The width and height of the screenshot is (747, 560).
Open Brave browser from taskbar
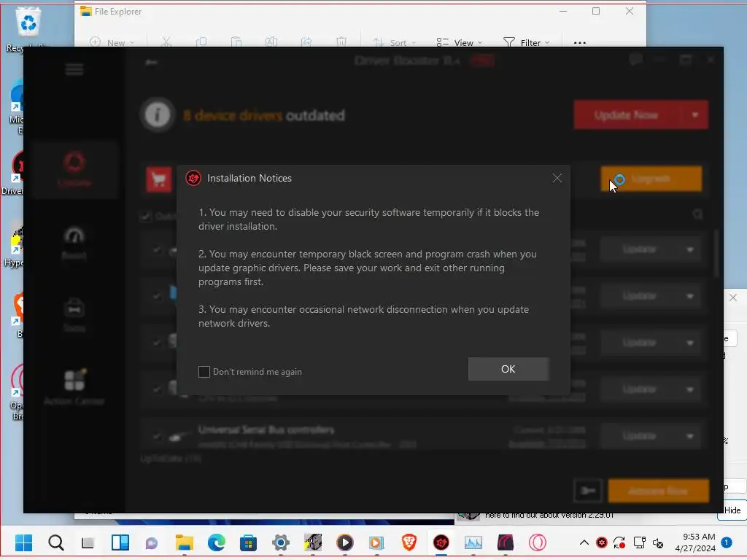(409, 542)
